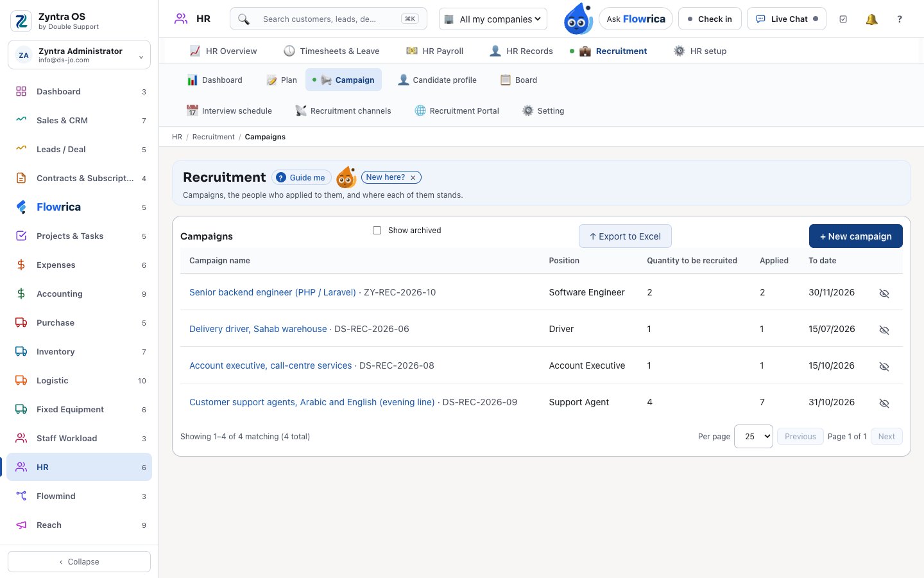Open the notifications bell icon

point(871,19)
